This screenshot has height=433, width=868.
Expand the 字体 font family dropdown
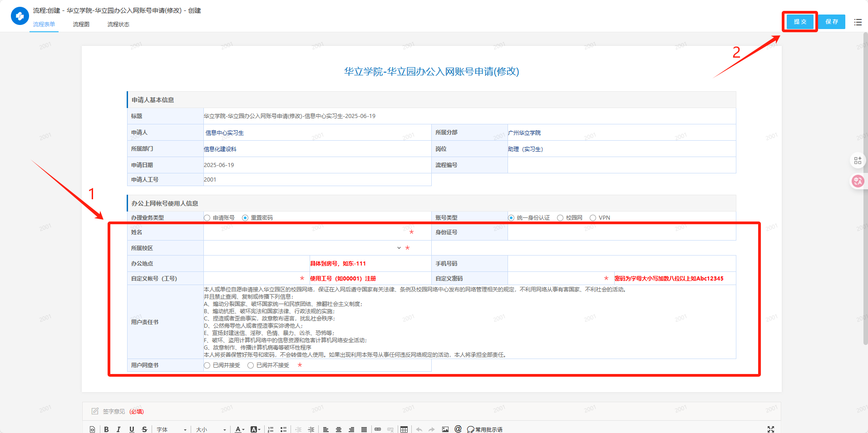coord(172,429)
